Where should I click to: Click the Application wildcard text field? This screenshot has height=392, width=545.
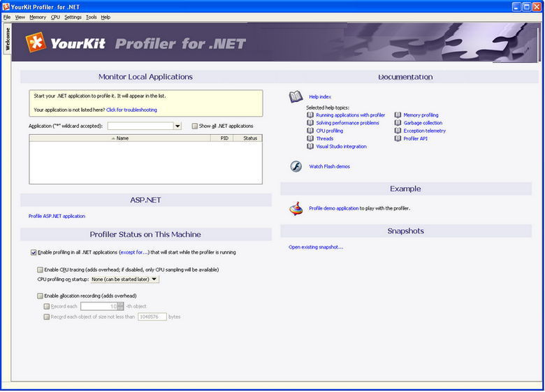(x=140, y=126)
